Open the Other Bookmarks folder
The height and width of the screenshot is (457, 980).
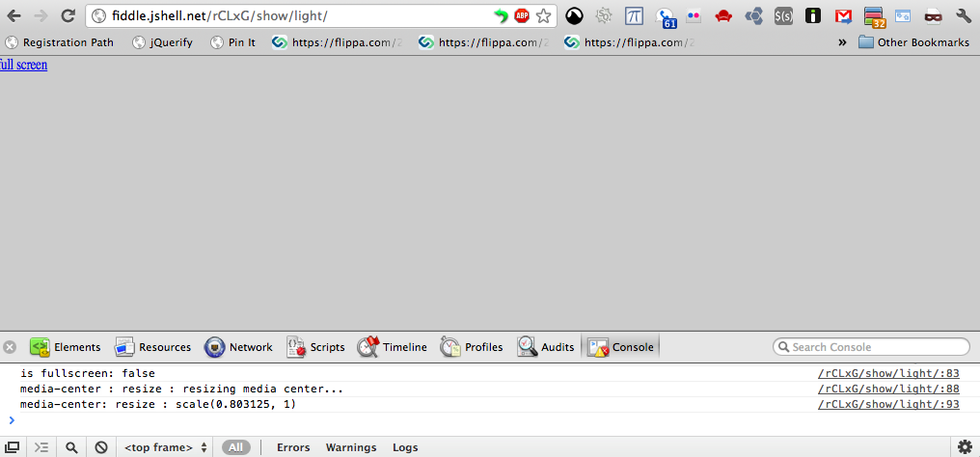point(913,42)
